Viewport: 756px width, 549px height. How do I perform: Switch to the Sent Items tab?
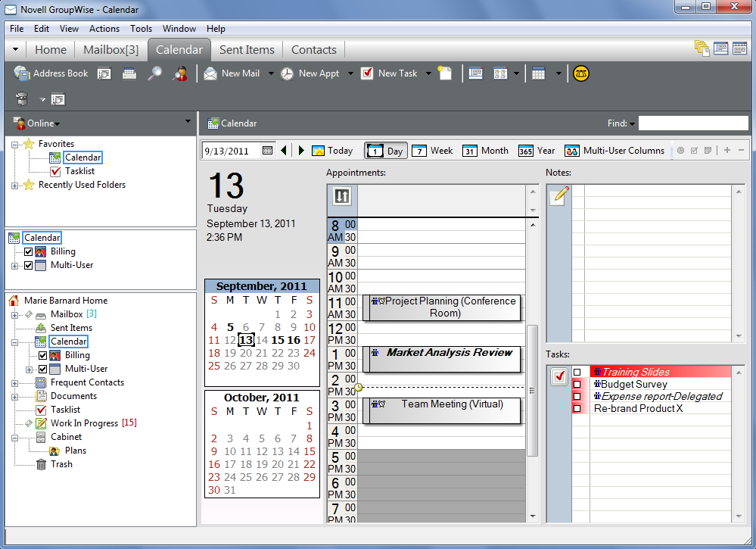247,50
